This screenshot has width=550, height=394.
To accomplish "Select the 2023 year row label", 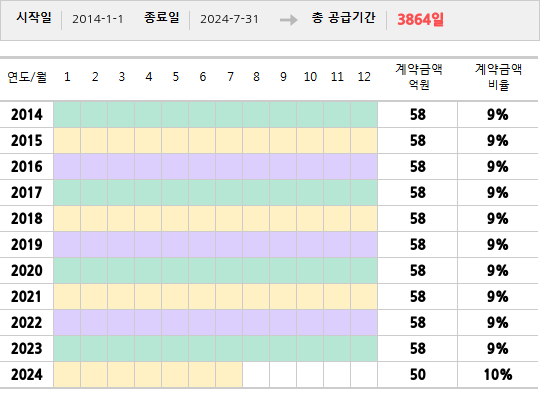I will pos(27,348).
